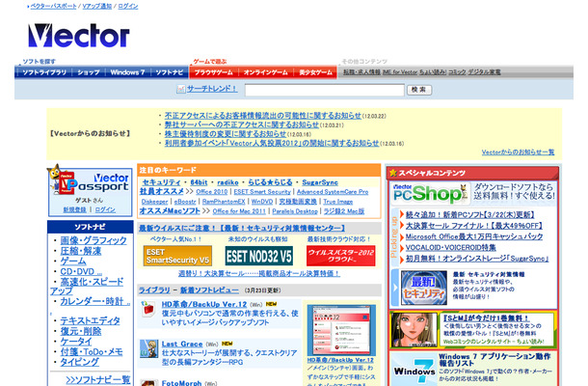Open the Vector人気投票2012 event notice
The height and width of the screenshot is (386, 588).
click(x=272, y=143)
